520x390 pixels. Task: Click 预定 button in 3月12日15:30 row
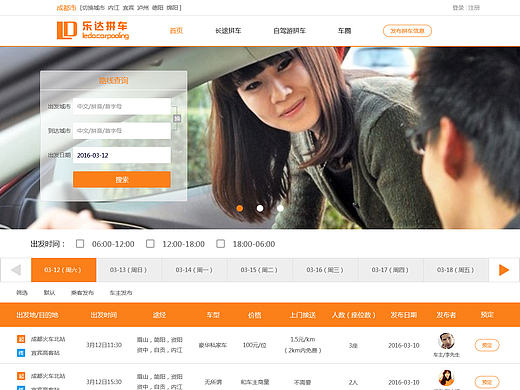(x=487, y=382)
